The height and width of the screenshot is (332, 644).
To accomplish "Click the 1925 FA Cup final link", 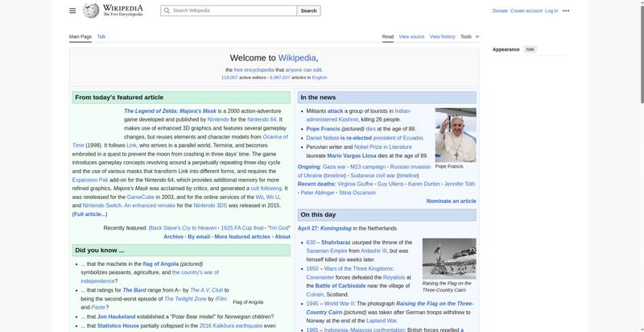I will coord(242,228).
